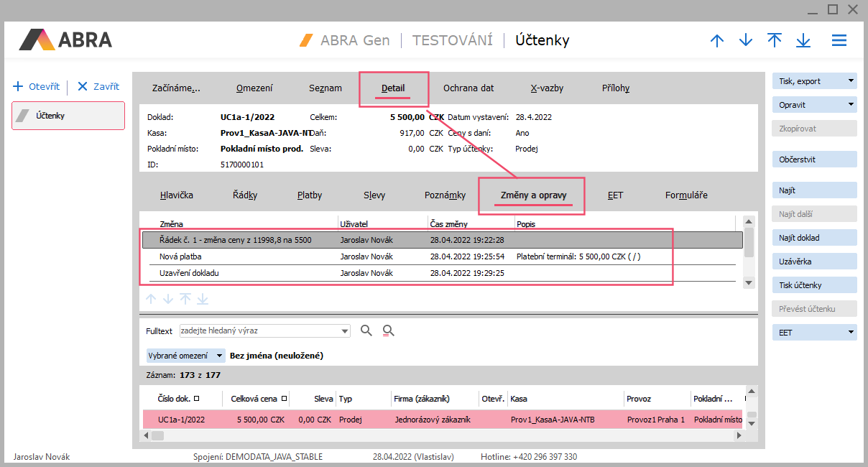
Task: Open the EET dropdown in right panel
Action: 851,333
